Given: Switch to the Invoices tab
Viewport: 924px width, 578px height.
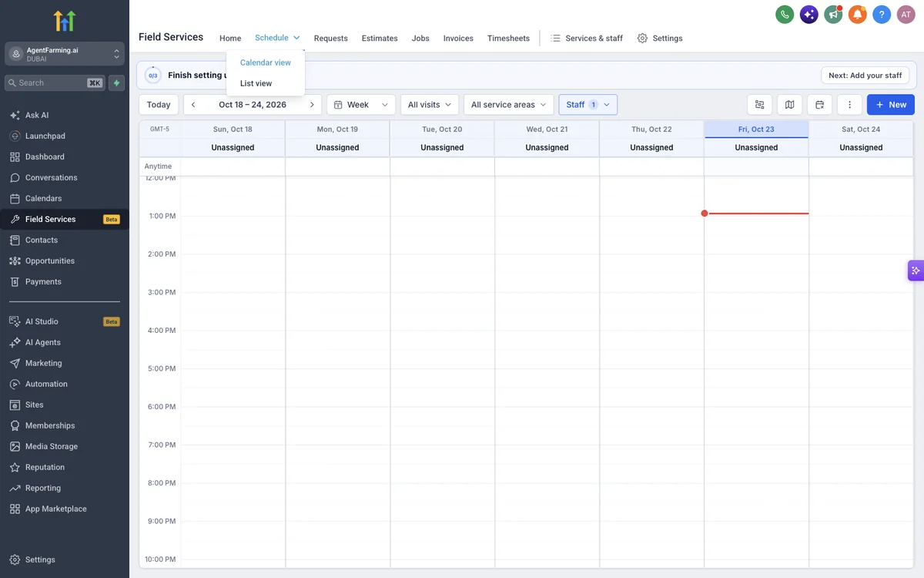Looking at the screenshot, I should 458,38.
